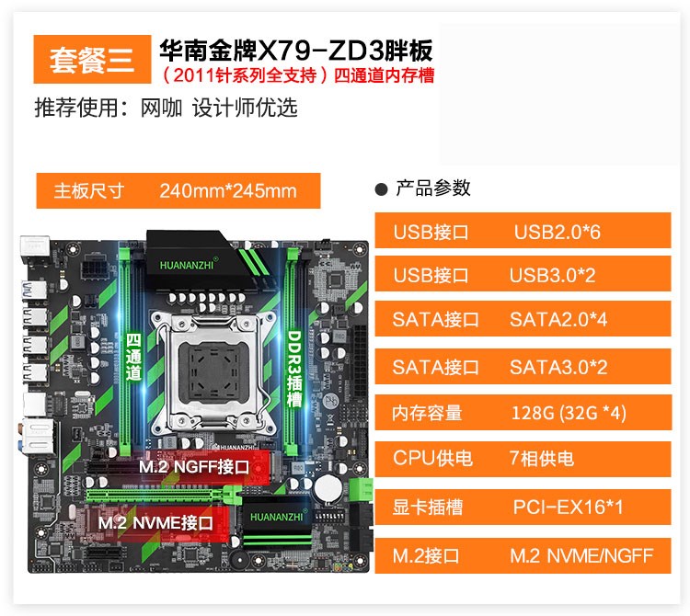Click the CPU供电 7相供电 row
Screen dimensions: 690x616
[523, 459]
